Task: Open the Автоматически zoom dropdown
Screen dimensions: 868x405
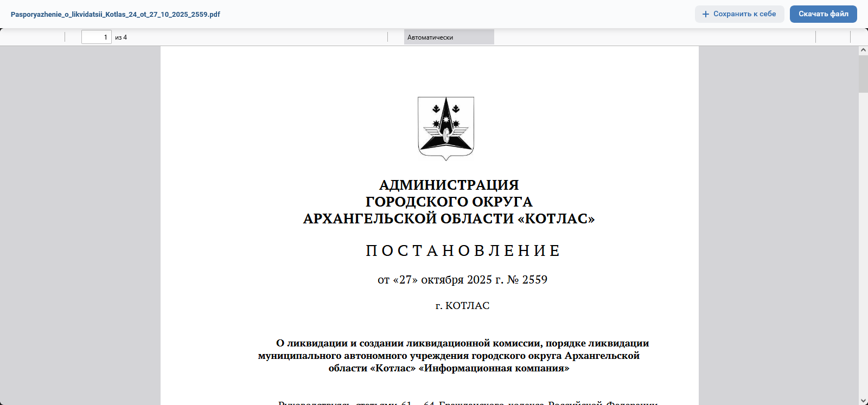Action: (449, 37)
